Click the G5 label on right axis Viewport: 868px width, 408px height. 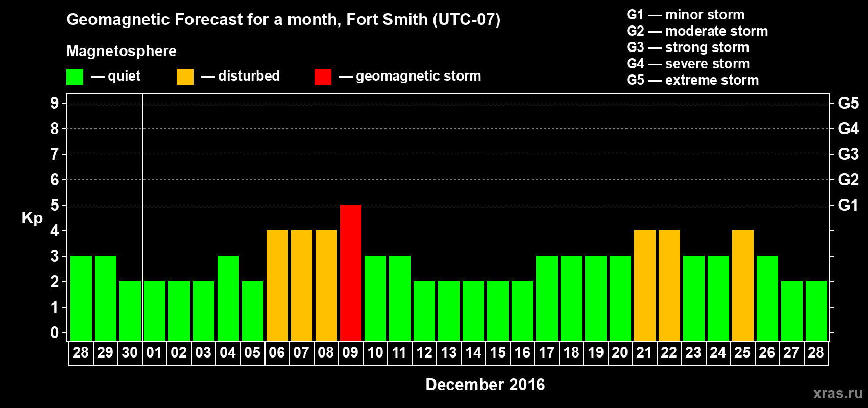[x=848, y=103]
